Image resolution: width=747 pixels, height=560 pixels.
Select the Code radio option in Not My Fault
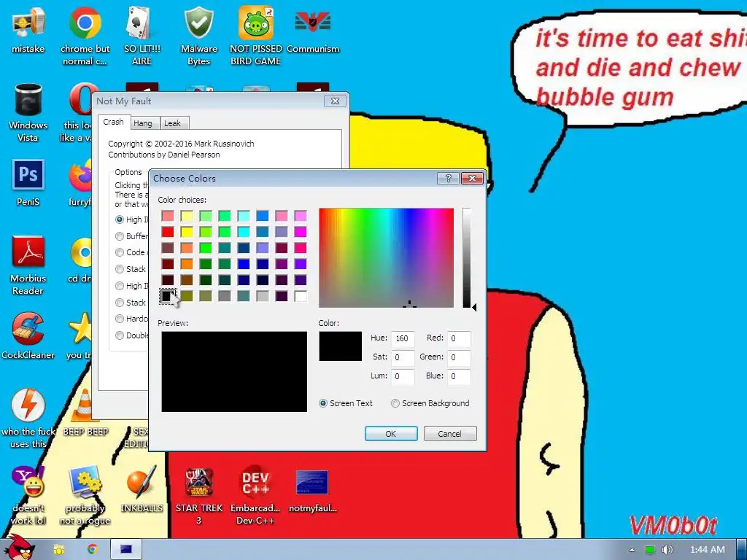pos(120,252)
